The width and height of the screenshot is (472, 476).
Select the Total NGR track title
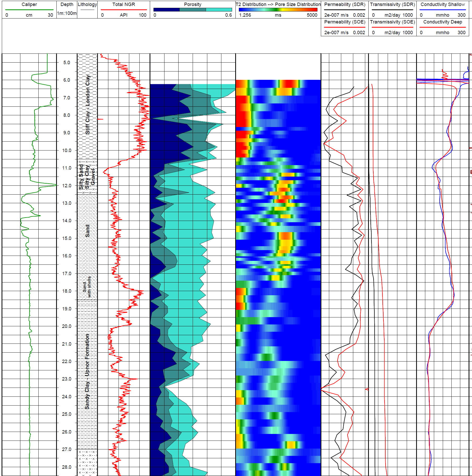click(123, 4)
